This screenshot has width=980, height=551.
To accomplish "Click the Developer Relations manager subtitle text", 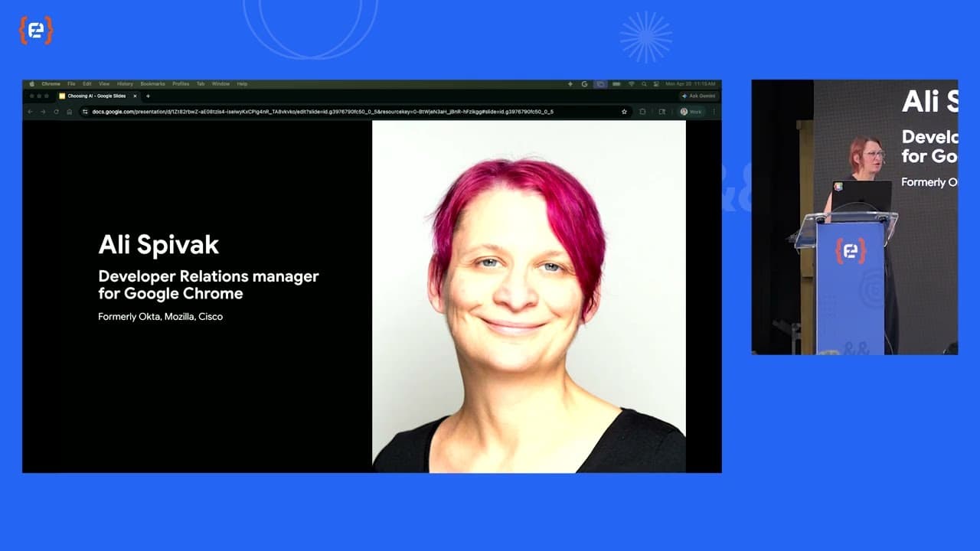I will 208,285.
